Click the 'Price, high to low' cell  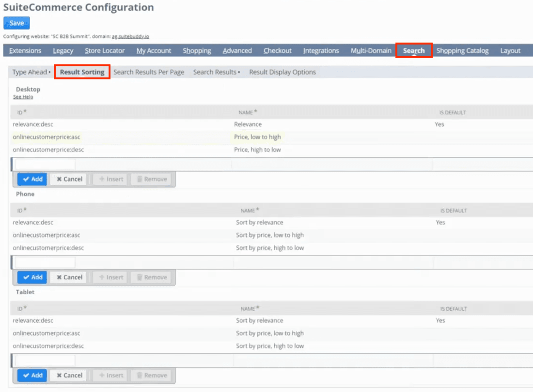click(x=257, y=150)
